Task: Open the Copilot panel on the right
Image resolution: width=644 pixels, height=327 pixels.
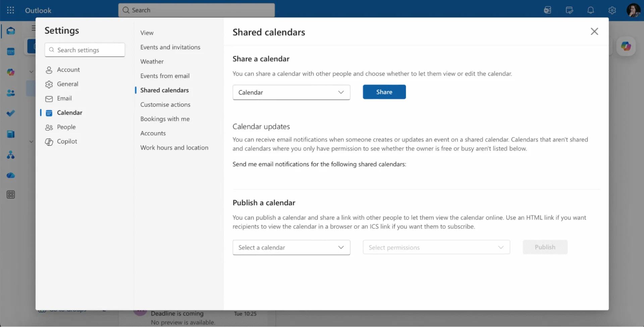Action: (x=626, y=46)
